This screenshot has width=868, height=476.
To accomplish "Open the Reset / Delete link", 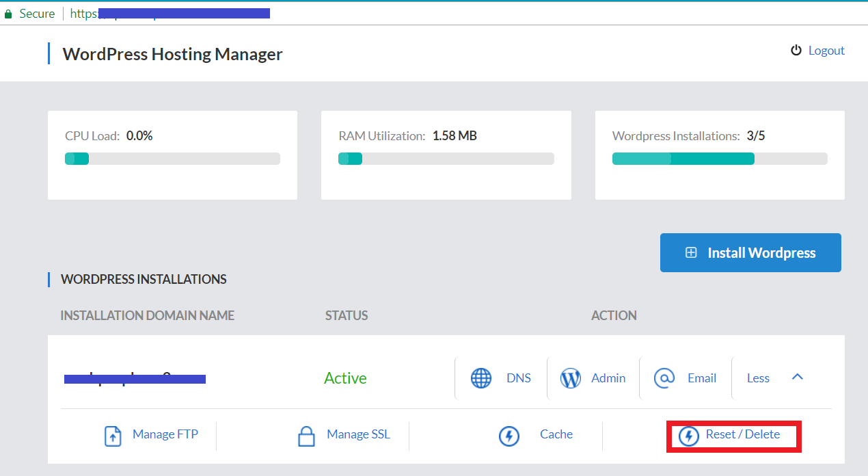I will (x=743, y=434).
